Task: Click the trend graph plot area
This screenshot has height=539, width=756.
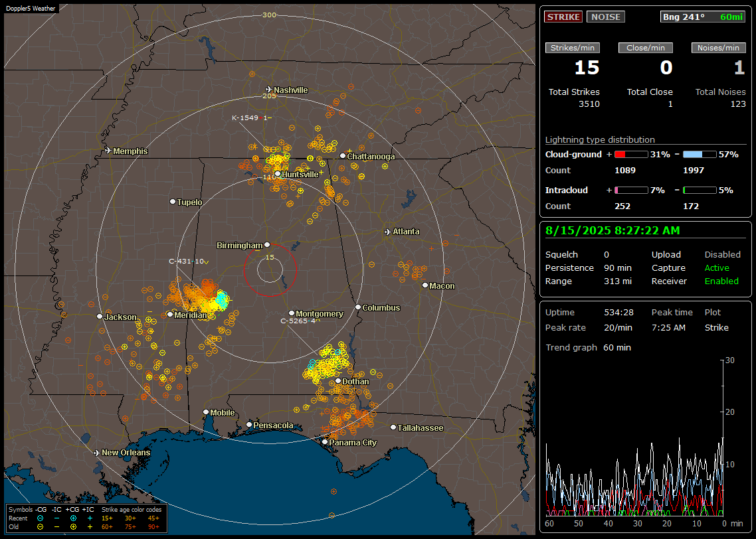Action: pos(634,437)
